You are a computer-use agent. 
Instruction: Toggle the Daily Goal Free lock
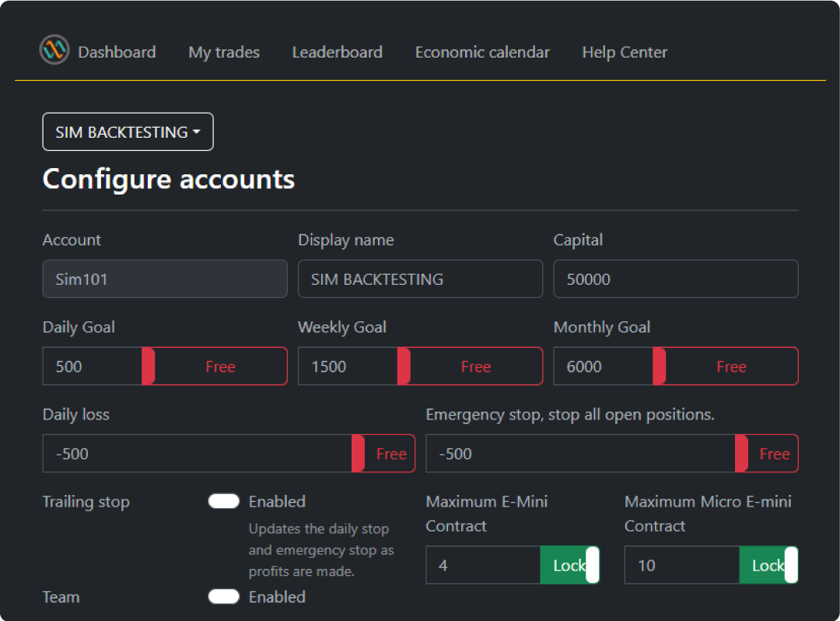click(215, 366)
